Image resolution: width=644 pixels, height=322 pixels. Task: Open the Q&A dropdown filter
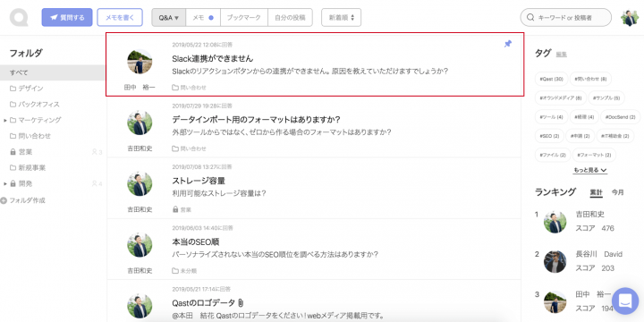(x=169, y=18)
